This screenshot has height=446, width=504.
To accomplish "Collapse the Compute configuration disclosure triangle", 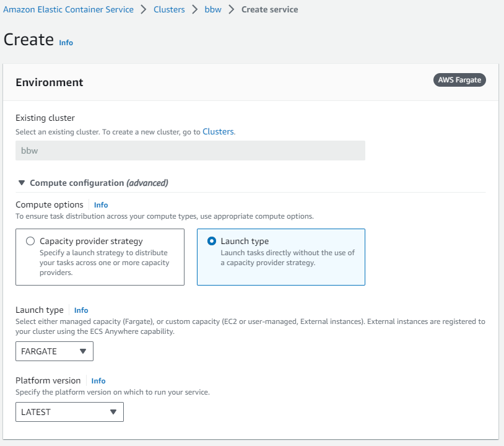I will click(22, 183).
